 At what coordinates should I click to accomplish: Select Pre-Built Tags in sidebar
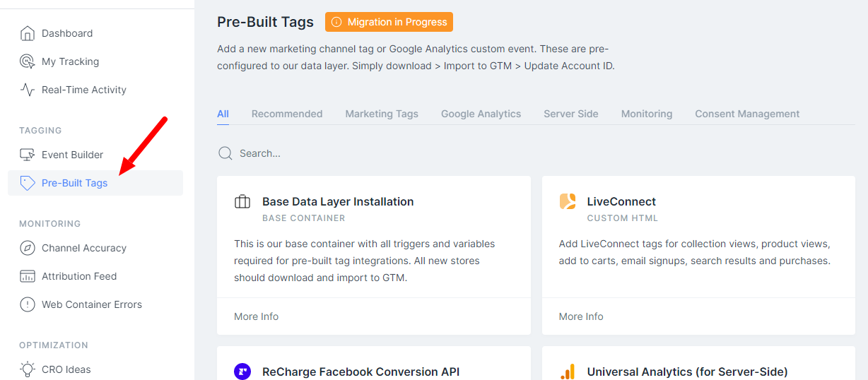tap(95, 183)
